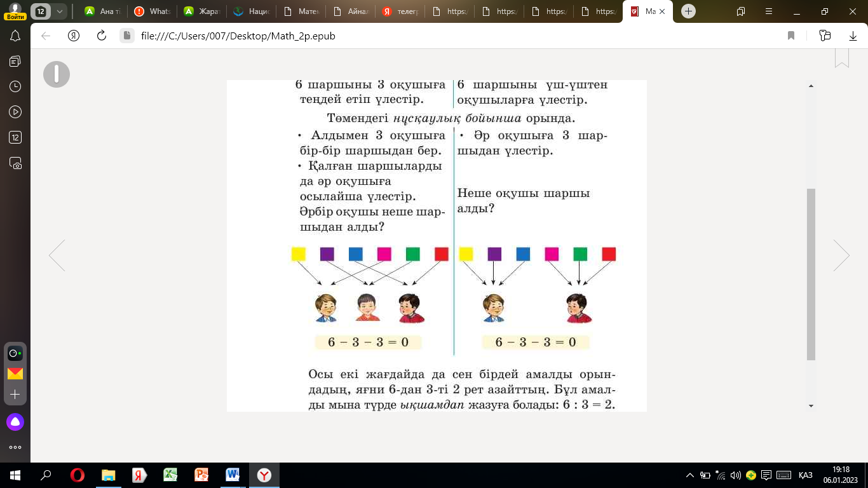Click the tab group counter 12

pos(41,11)
